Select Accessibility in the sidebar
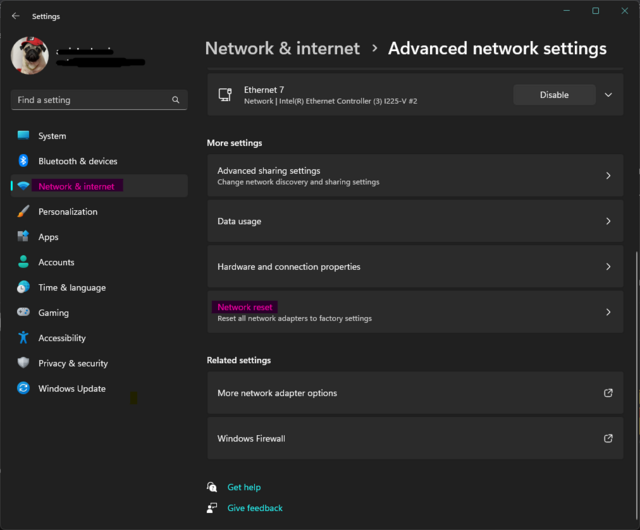This screenshot has width=640, height=530. coord(62,338)
